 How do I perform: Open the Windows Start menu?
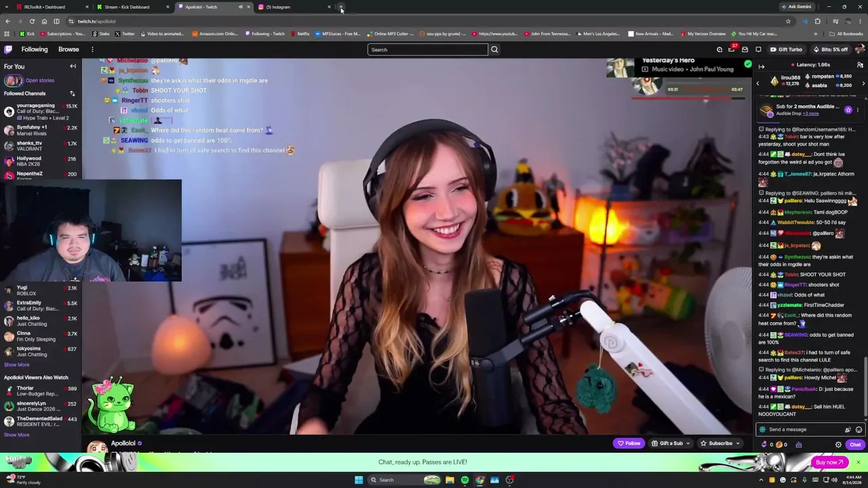(x=359, y=480)
